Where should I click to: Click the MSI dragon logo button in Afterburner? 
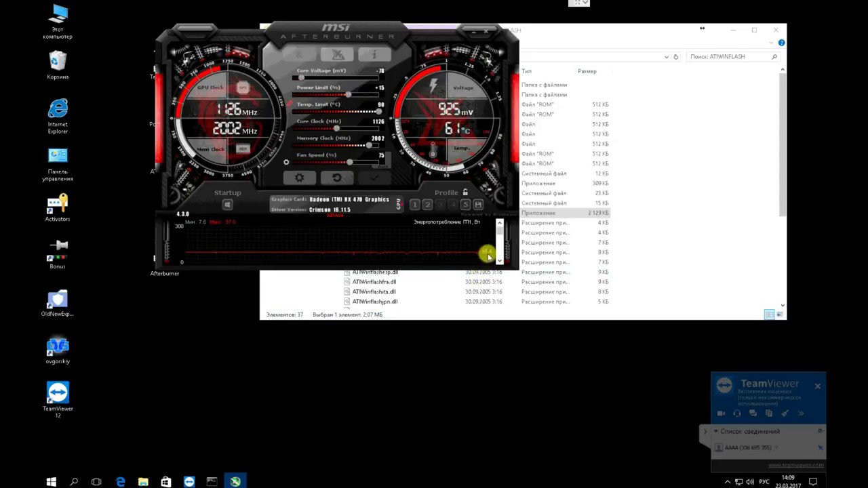pos(337,55)
